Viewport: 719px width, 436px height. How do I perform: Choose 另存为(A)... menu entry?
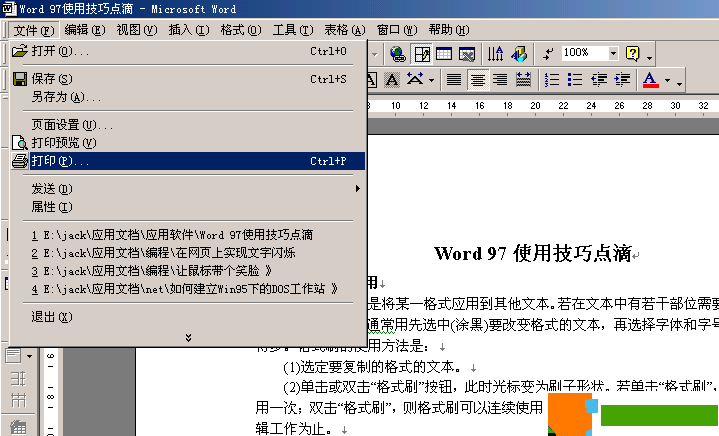coord(188,97)
